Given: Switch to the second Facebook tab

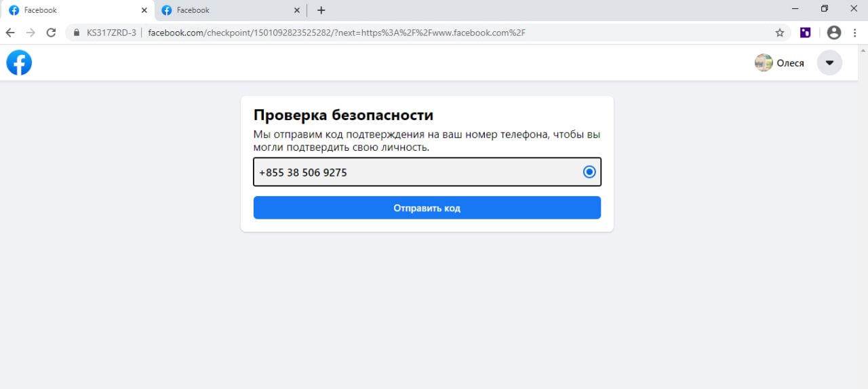Looking at the screenshot, I should pos(231,10).
